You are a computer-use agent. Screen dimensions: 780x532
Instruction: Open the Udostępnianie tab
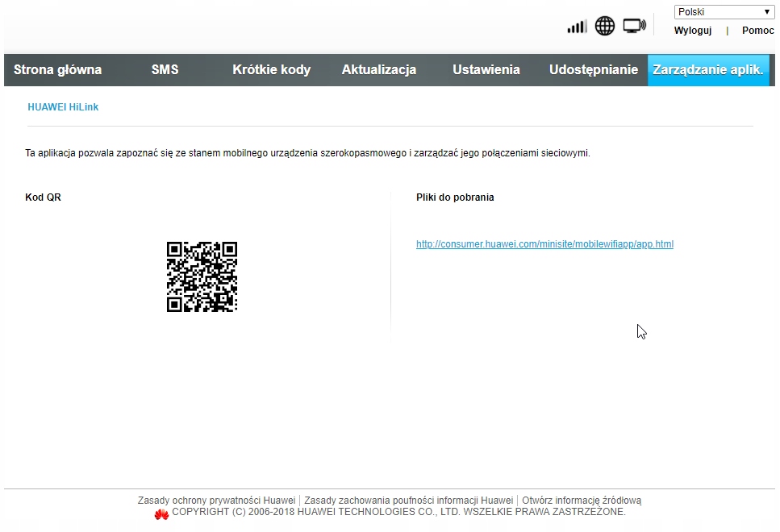coord(594,69)
